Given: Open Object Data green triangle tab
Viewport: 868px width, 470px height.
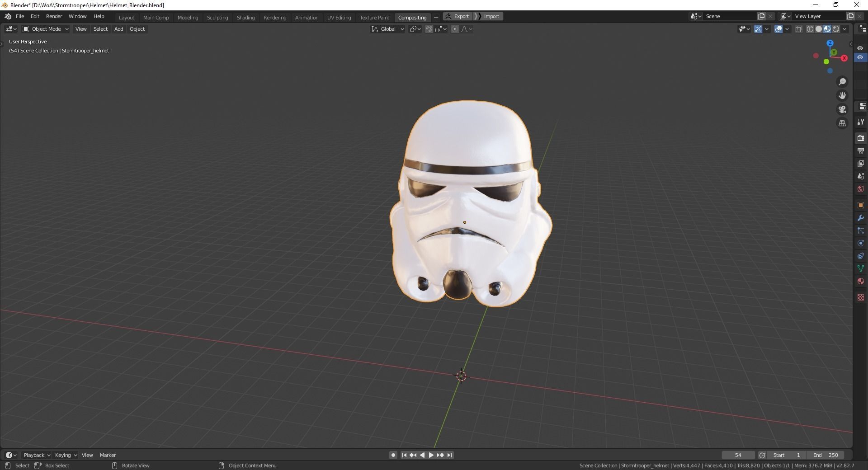Looking at the screenshot, I should pos(861,268).
